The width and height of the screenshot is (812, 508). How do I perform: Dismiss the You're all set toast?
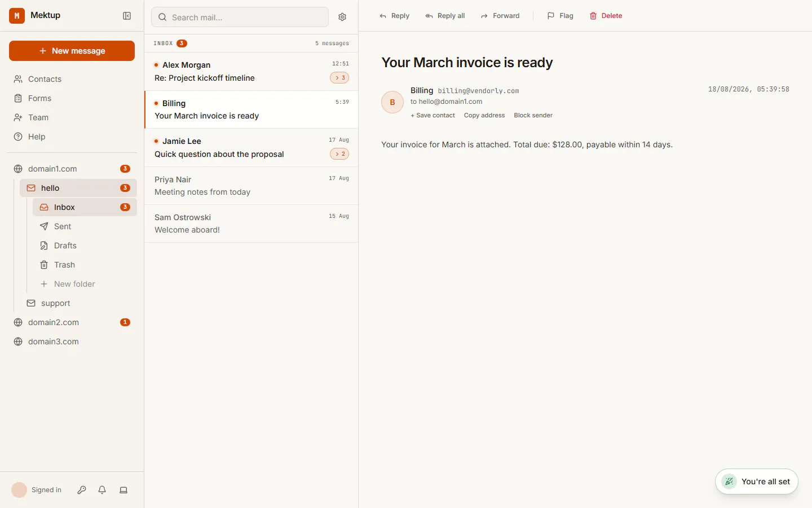pos(757,481)
